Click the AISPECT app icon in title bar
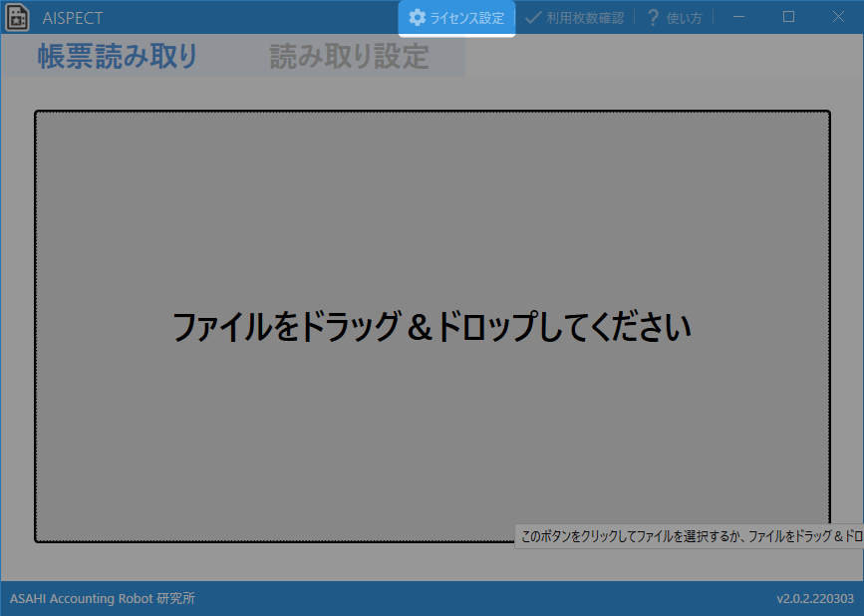 (18, 18)
